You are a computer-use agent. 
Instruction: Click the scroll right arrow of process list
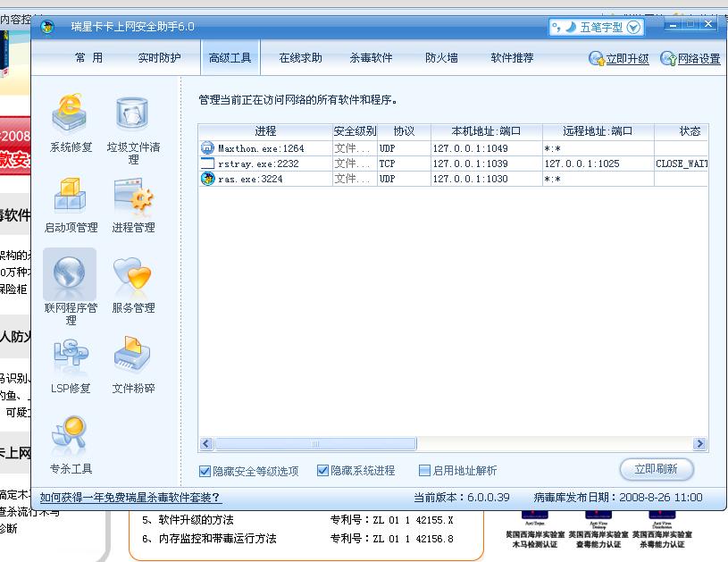tap(699, 444)
